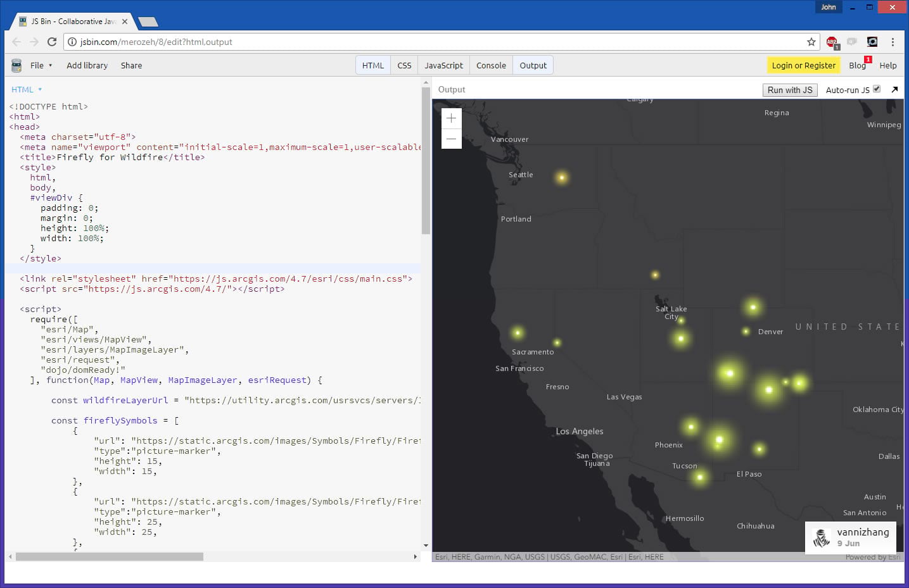The width and height of the screenshot is (909, 588).
Task: Zoom out on the map
Action: pos(451,139)
